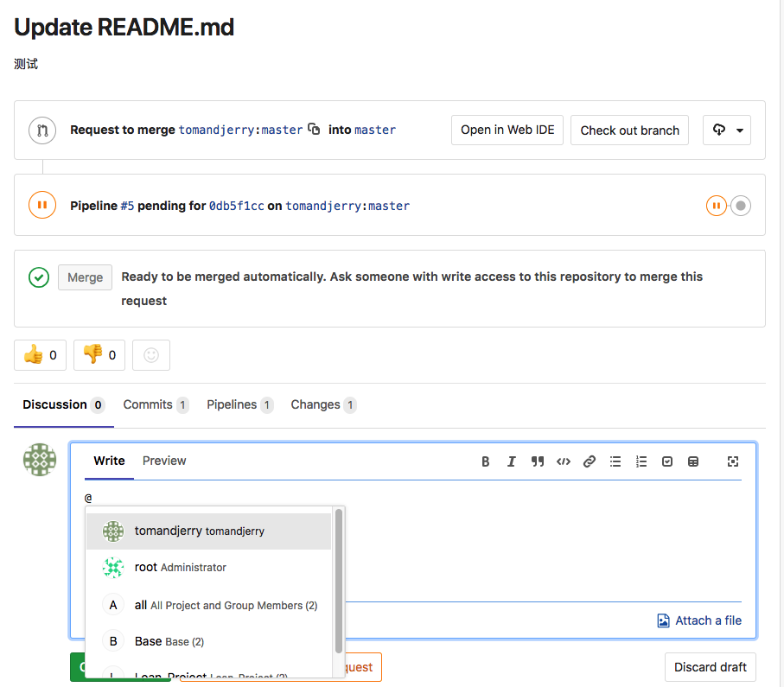Toggle thumbs up reaction
The width and height of the screenshot is (784, 687).
click(x=40, y=355)
